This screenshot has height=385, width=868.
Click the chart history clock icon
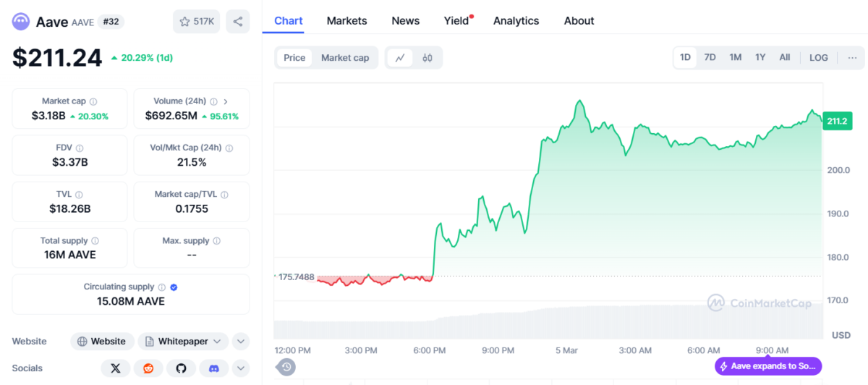286,367
